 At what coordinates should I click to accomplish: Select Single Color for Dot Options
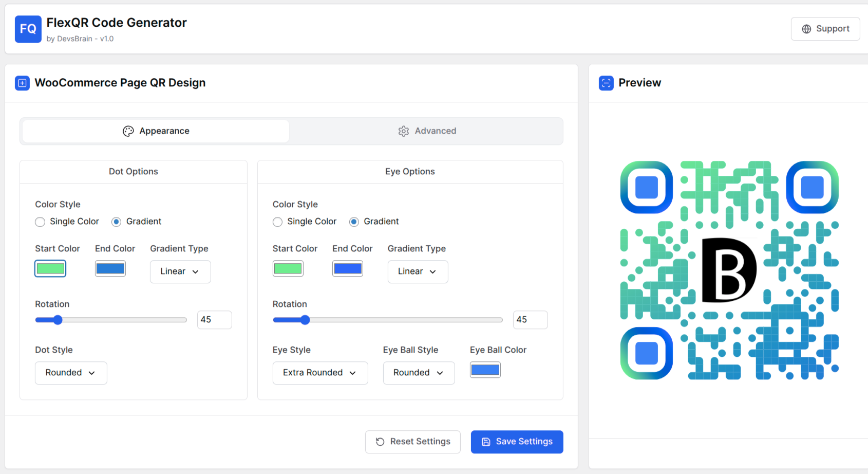[x=40, y=222]
